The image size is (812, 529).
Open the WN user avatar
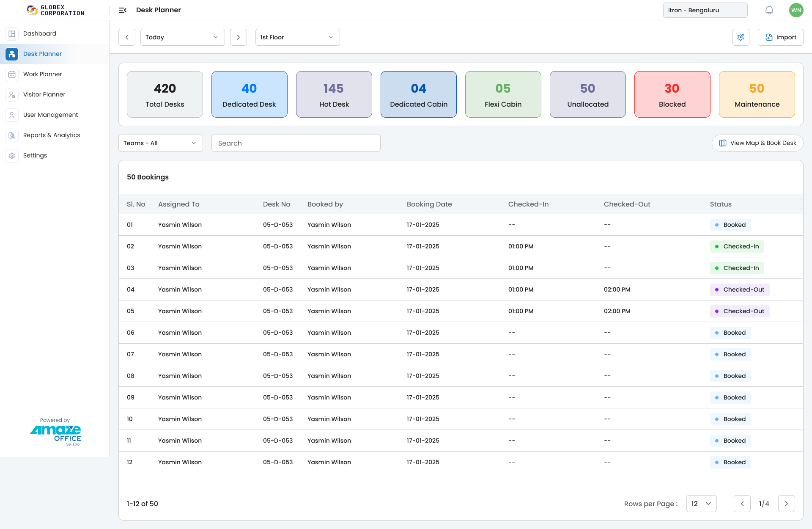pyautogui.click(x=796, y=10)
